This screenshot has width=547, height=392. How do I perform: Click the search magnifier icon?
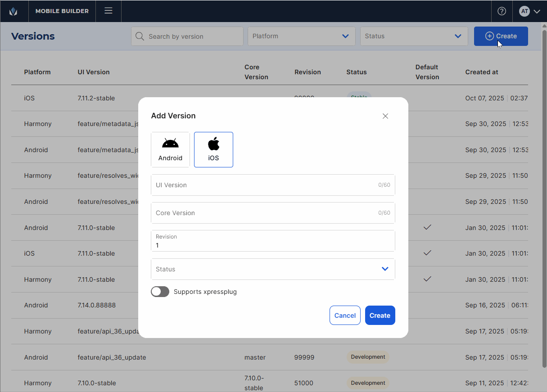click(x=140, y=36)
